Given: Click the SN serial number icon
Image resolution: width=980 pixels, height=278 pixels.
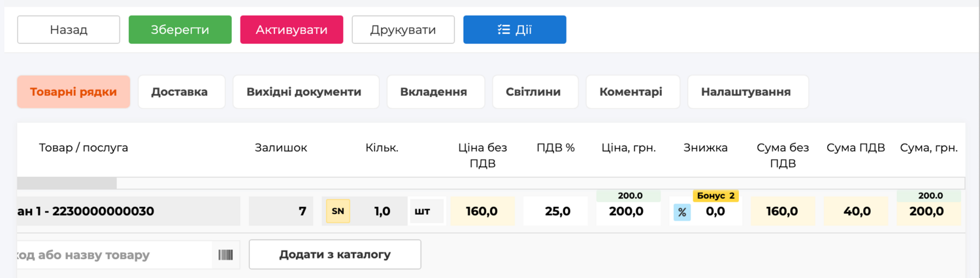Looking at the screenshot, I should click(338, 211).
